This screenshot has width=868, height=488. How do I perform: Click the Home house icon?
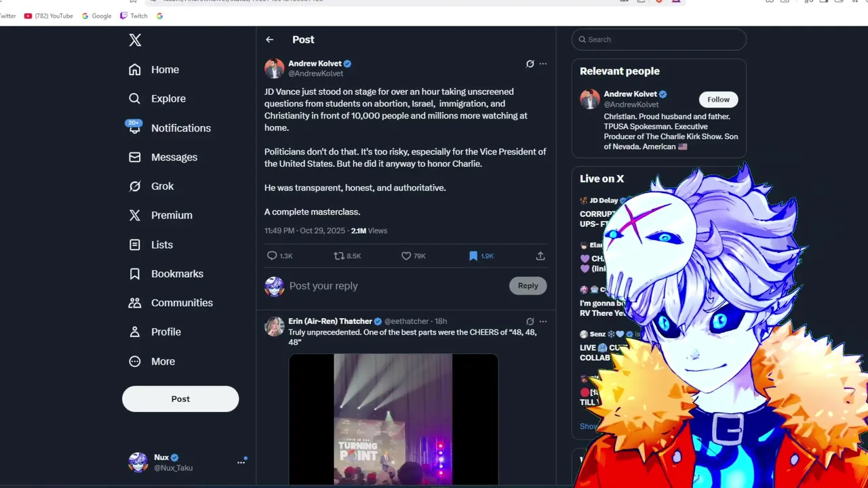[x=135, y=69]
